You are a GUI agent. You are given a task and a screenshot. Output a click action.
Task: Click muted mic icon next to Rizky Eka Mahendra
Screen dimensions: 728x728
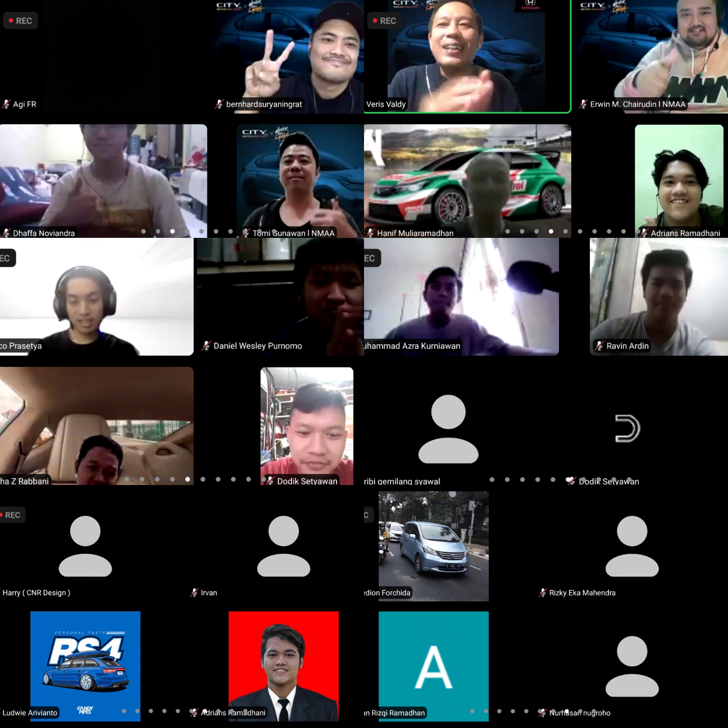tap(543, 593)
